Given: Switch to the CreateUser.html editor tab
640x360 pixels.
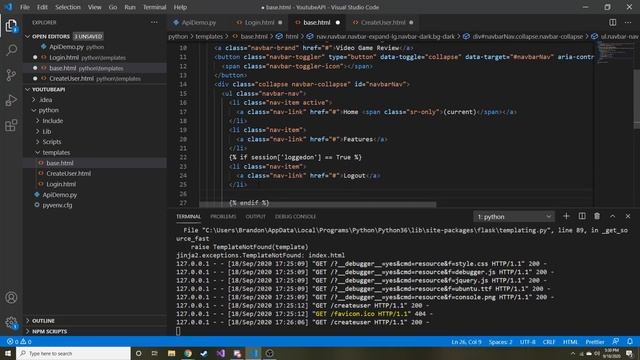Looking at the screenshot, I should pos(383,22).
